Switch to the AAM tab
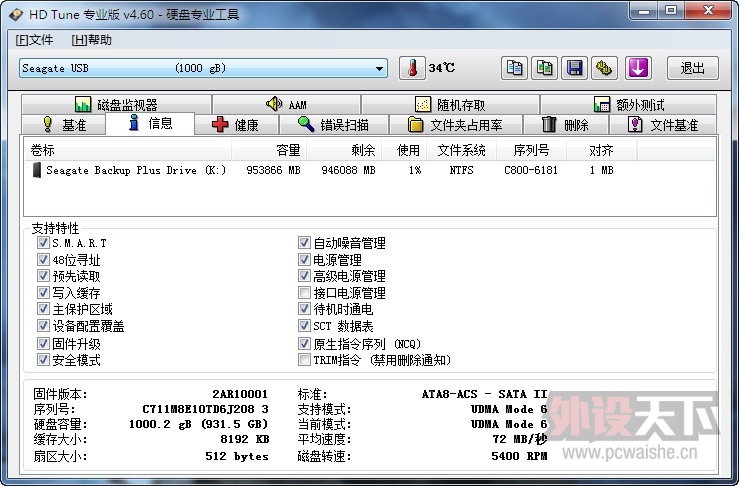The image size is (739, 486). point(287,104)
